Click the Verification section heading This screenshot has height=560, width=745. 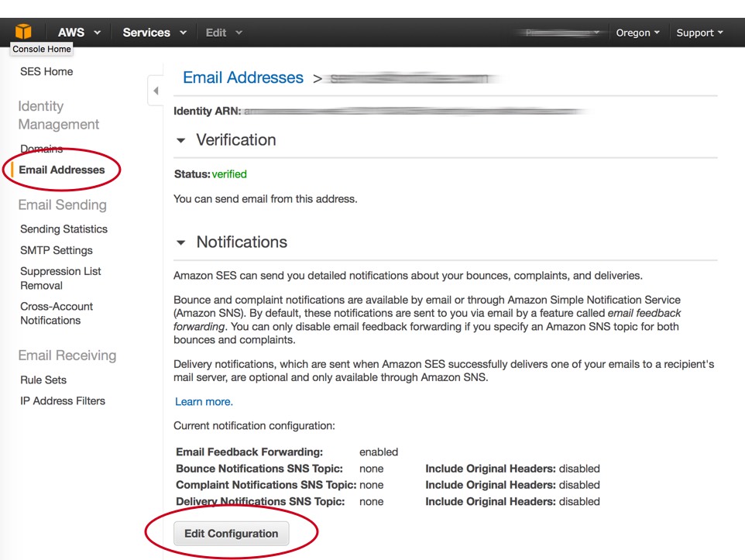pyautogui.click(x=236, y=139)
